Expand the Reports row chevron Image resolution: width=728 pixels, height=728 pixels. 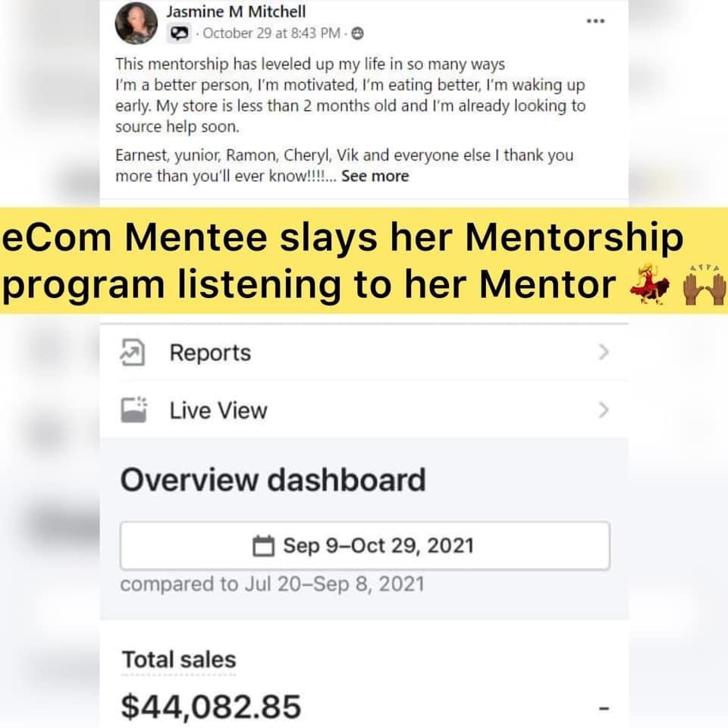point(604,353)
